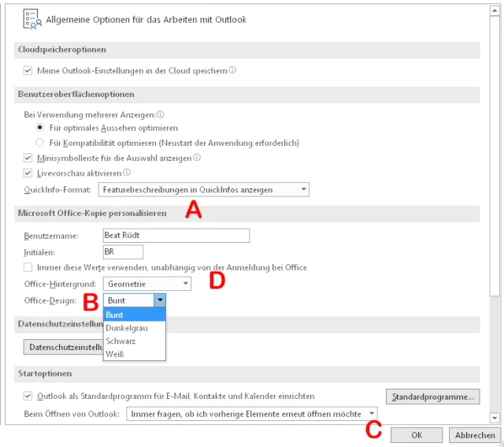Viewport: 504px width, 447px height.
Task: Open Standardprogramme settings
Action: pos(433,396)
